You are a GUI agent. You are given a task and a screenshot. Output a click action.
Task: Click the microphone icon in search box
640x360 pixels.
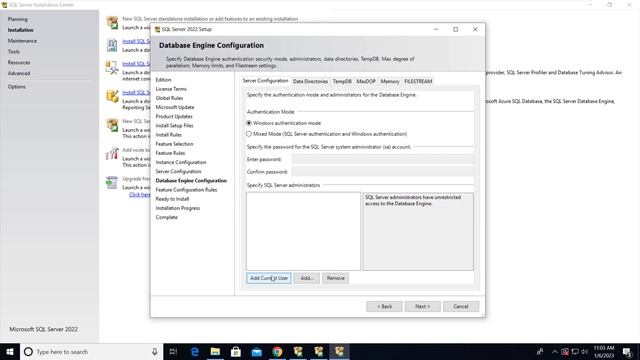[155, 351]
